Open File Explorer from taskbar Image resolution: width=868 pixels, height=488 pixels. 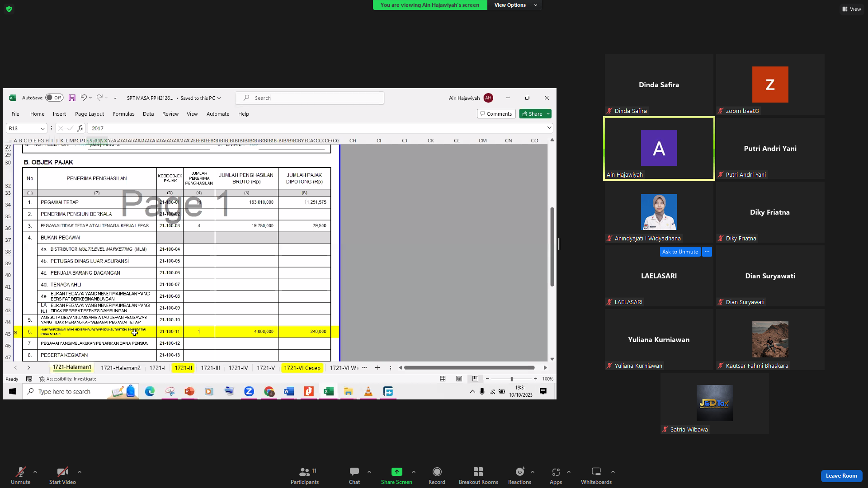pos(348,391)
